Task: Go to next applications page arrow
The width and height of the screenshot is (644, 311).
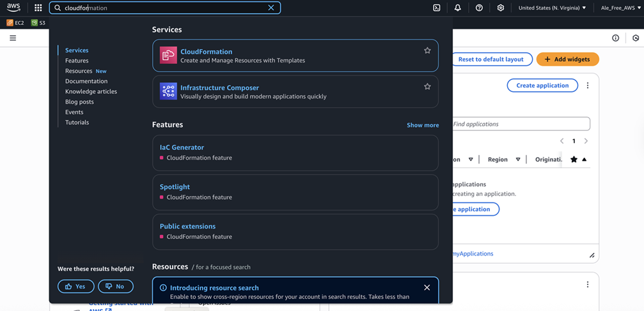Action: point(586,141)
